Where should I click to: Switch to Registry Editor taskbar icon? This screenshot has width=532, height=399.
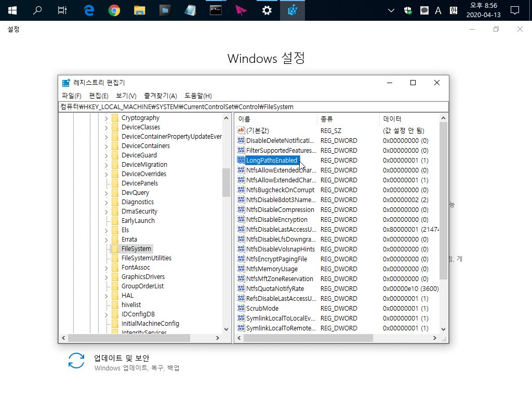(292, 10)
